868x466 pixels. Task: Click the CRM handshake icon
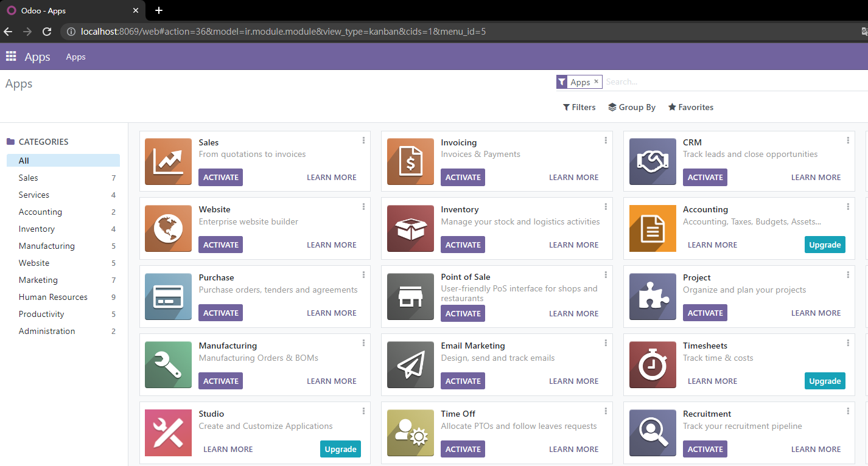pyautogui.click(x=653, y=162)
